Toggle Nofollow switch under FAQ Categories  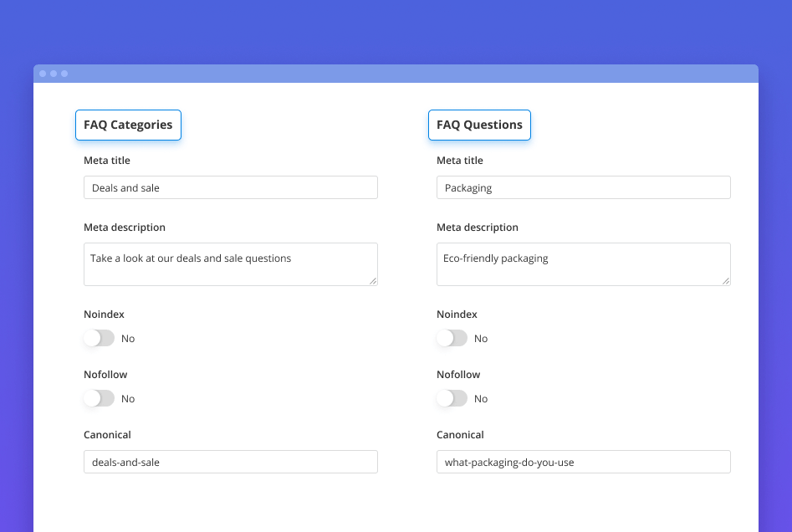99,398
